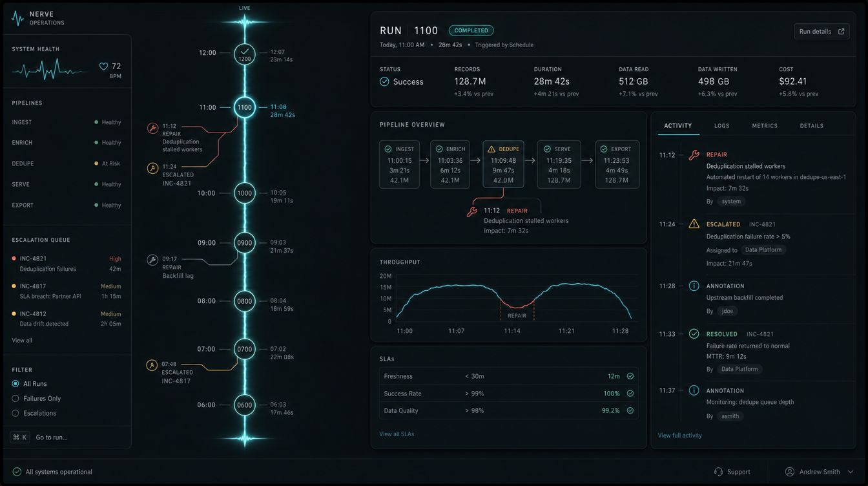868x486 pixels.
Task: Expand the DEDUPE stage in Pipeline Overview
Action: coord(503,164)
